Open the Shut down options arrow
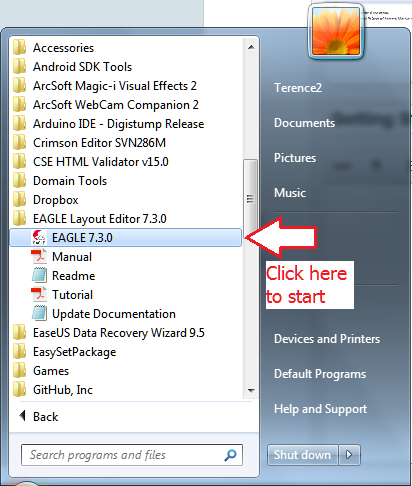This screenshot has height=486, width=412. [x=349, y=455]
